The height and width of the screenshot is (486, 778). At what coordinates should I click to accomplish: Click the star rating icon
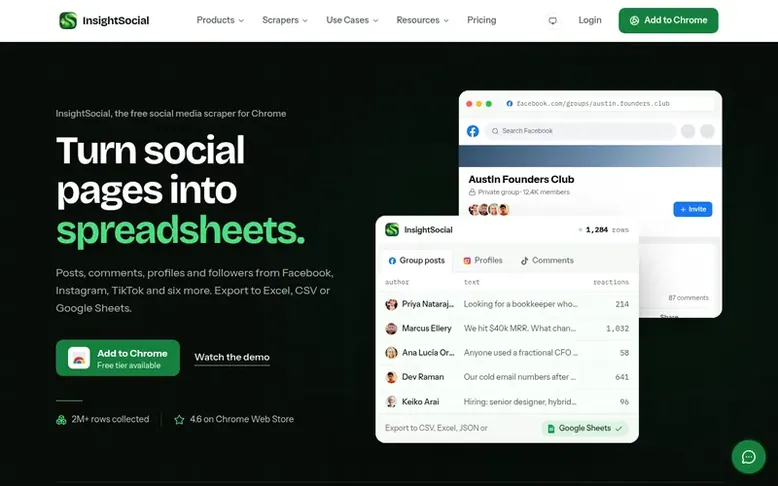tap(179, 419)
